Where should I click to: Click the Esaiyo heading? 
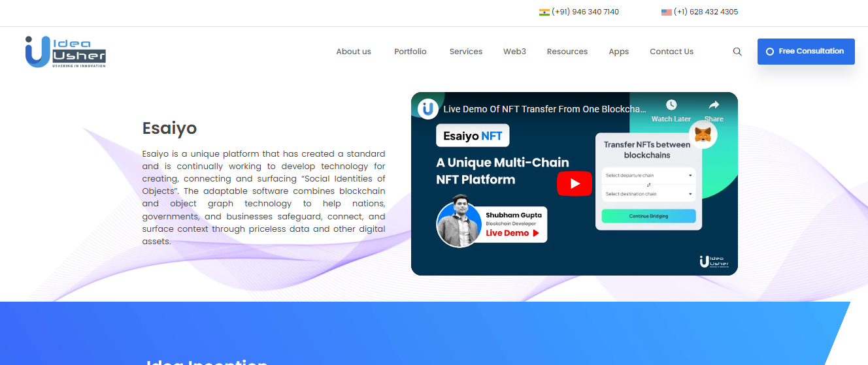point(169,128)
